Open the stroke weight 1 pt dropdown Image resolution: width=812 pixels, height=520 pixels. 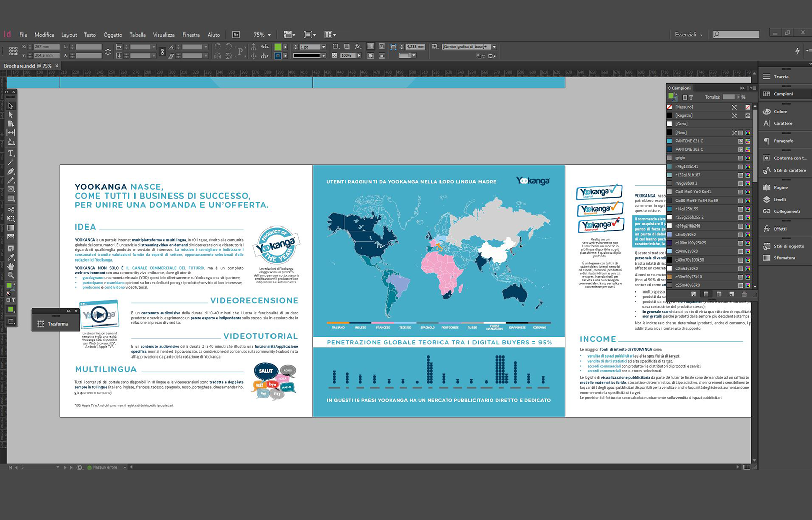(323, 47)
